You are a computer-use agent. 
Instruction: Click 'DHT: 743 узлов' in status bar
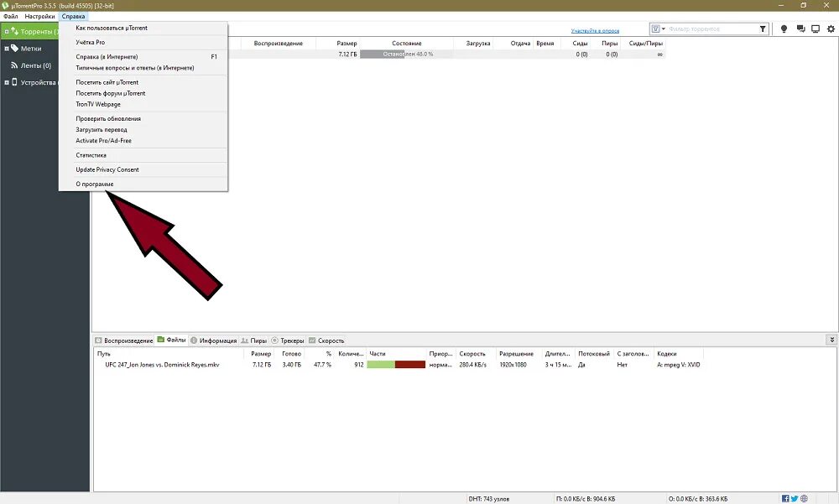click(489, 499)
